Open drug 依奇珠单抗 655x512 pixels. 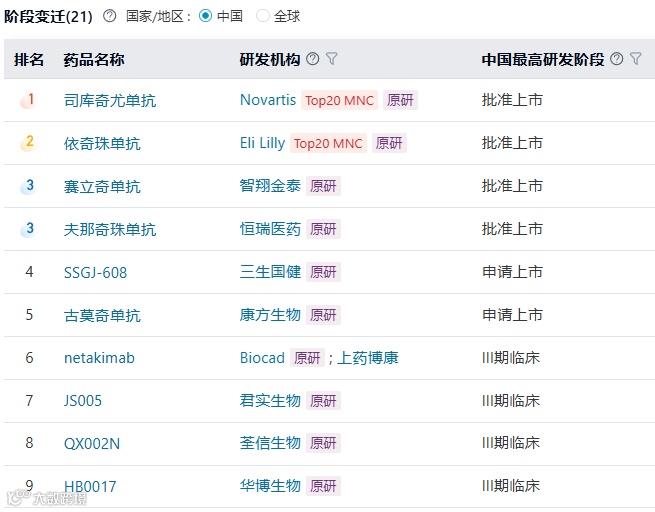(x=102, y=143)
